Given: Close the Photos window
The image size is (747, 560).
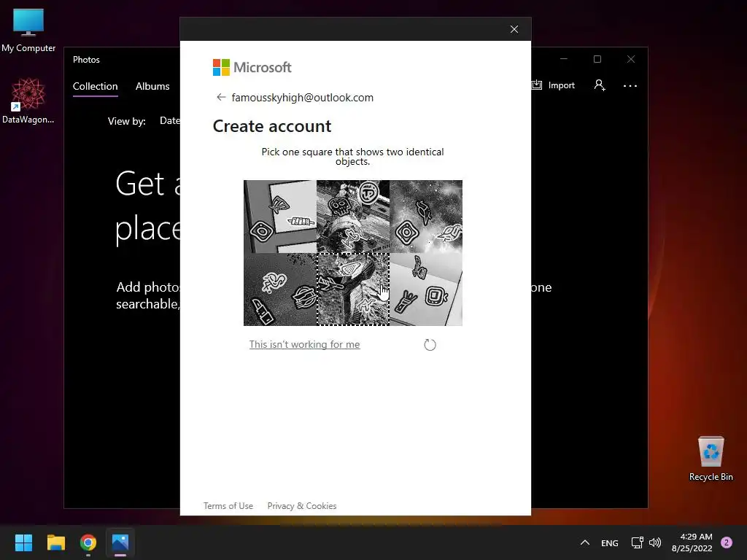Looking at the screenshot, I should coord(631,59).
